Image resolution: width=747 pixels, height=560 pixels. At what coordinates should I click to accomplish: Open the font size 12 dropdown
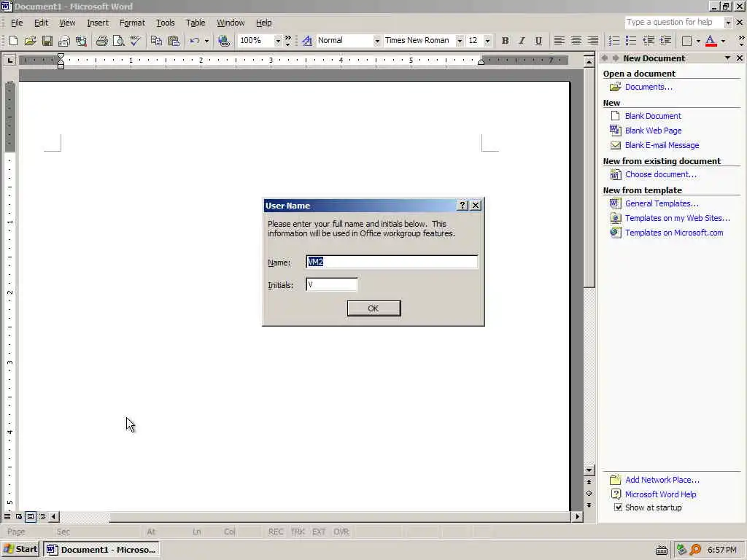click(487, 41)
